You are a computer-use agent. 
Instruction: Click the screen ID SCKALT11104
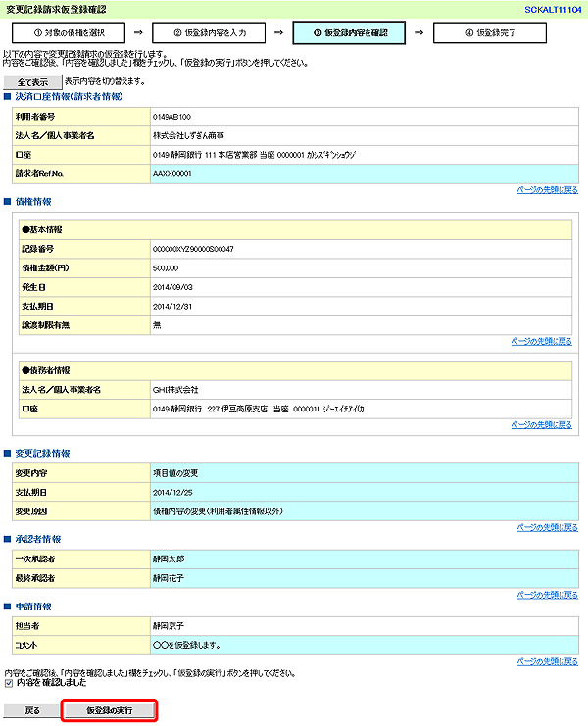coord(553,9)
